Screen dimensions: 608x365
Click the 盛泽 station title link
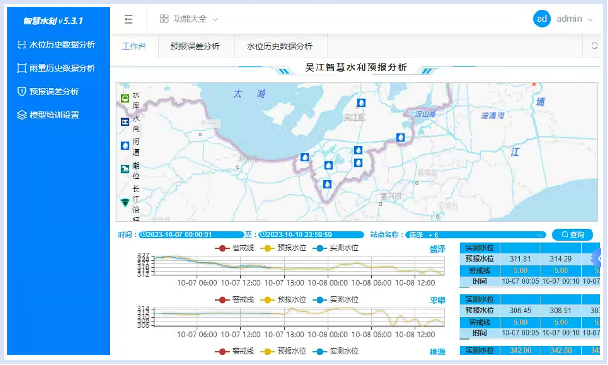(x=437, y=249)
